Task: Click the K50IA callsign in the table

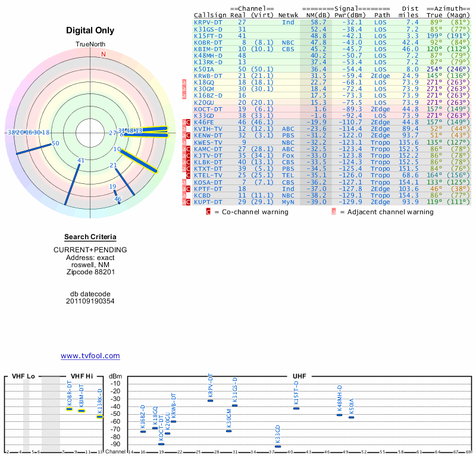Action: pos(206,69)
